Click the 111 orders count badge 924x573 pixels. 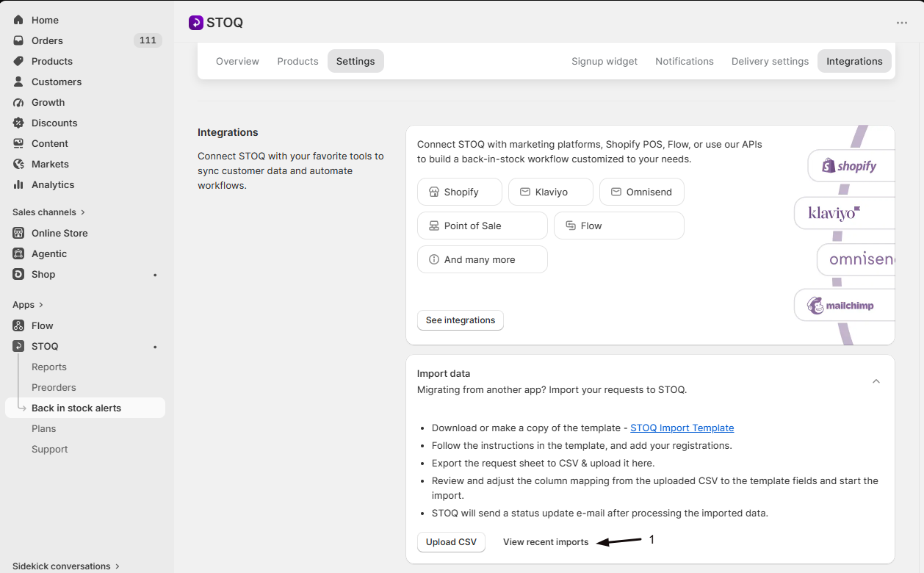point(148,40)
